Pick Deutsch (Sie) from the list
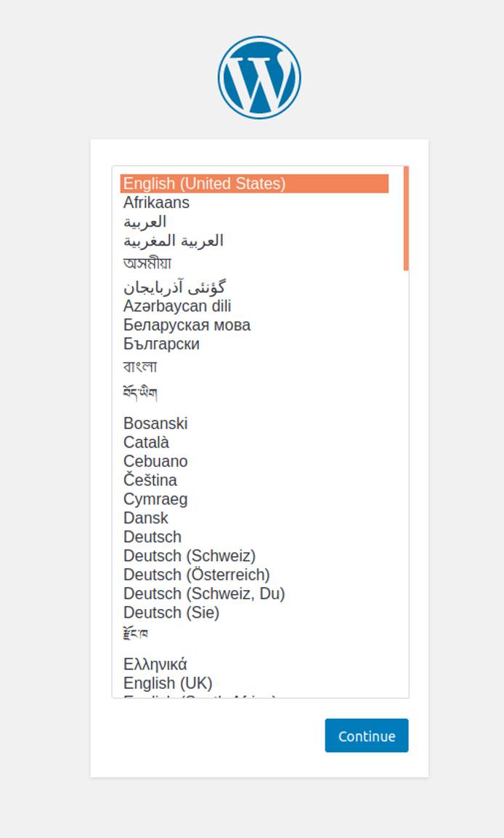 coord(171,613)
